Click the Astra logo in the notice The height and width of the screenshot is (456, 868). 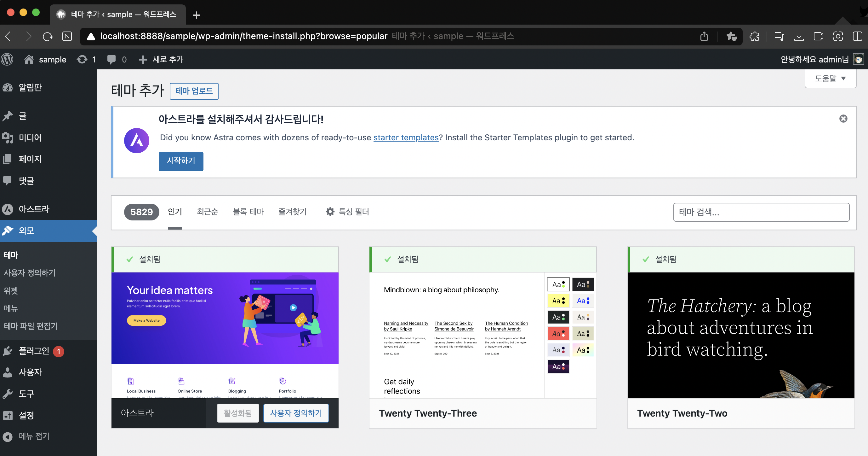tap(136, 141)
